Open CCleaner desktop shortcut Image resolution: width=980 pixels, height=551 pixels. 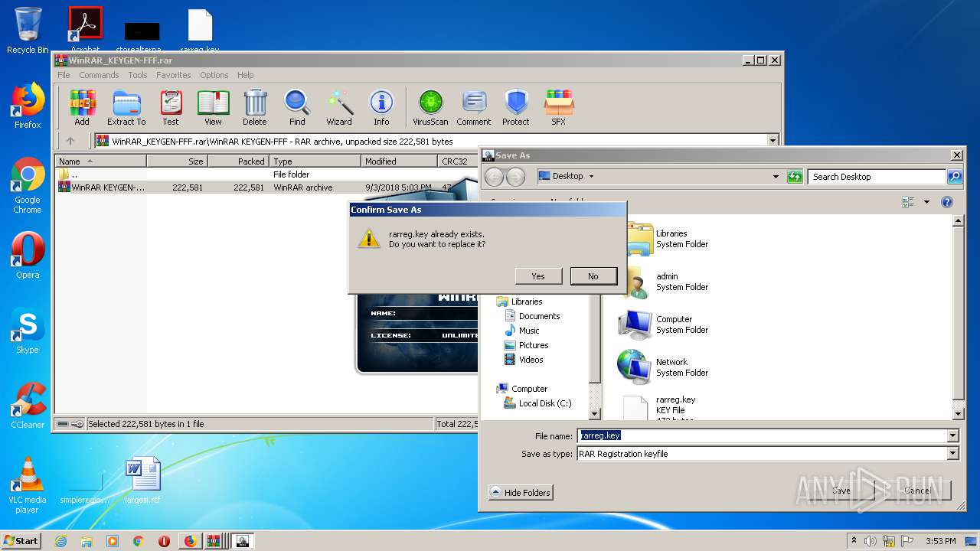click(x=28, y=406)
